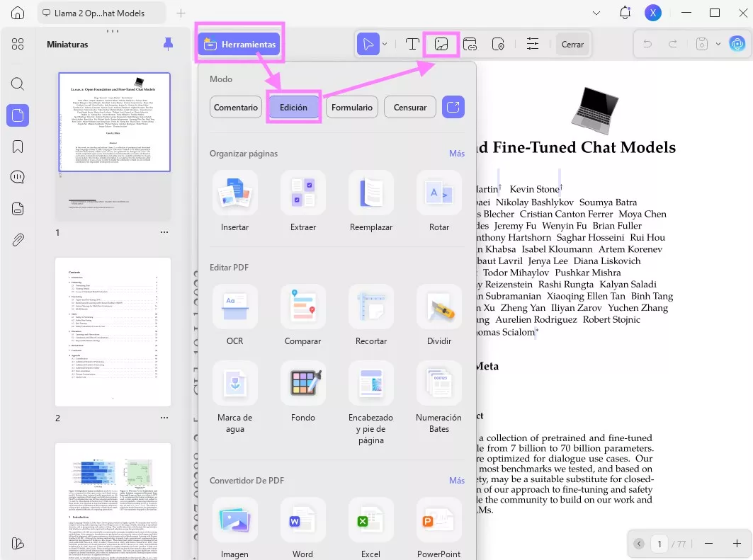Open the bottom sidebar panel switch icon
The image size is (753, 560).
click(18, 543)
